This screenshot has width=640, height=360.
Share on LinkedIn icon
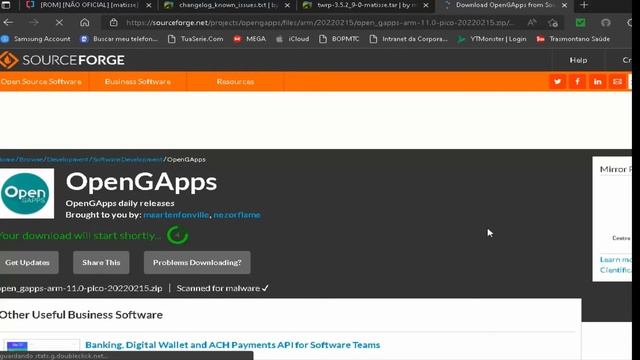[x=598, y=82]
